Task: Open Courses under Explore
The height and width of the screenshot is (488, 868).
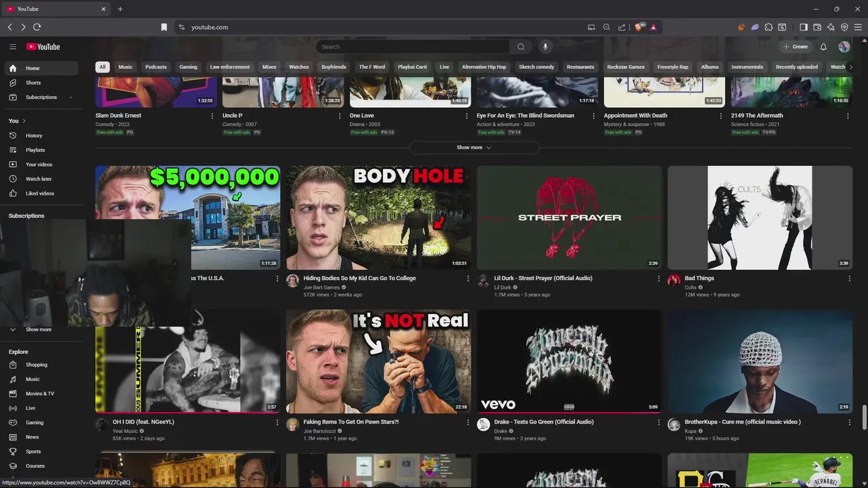Action: click(42, 466)
